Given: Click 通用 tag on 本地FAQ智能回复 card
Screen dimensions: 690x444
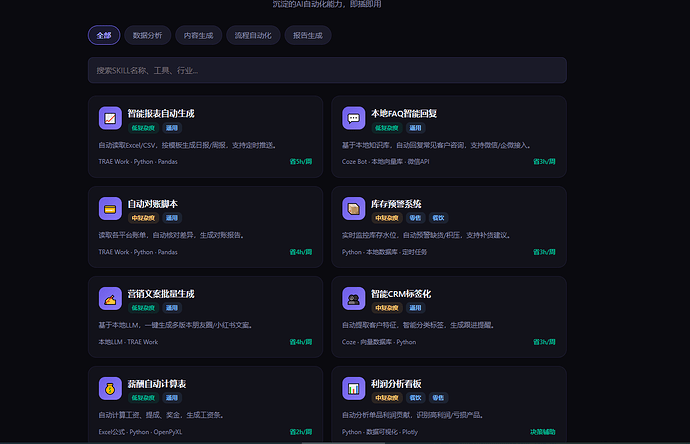Looking at the screenshot, I should tap(415, 128).
